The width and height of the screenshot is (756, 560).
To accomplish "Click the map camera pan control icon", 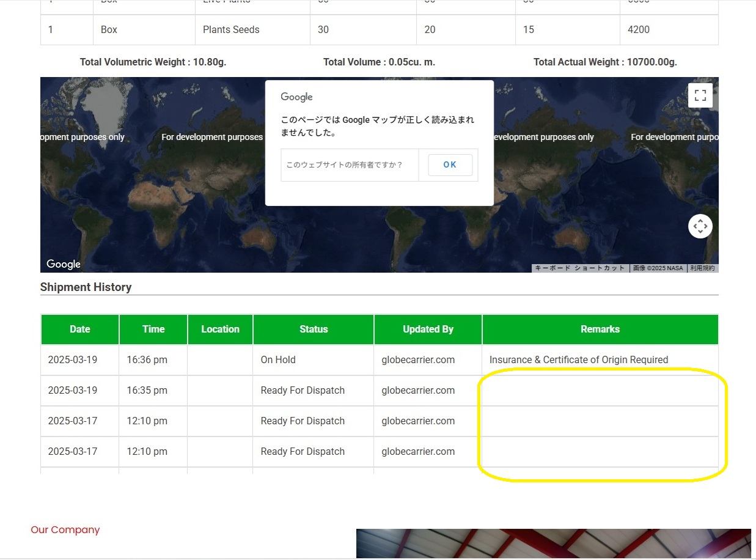I will 700,226.
